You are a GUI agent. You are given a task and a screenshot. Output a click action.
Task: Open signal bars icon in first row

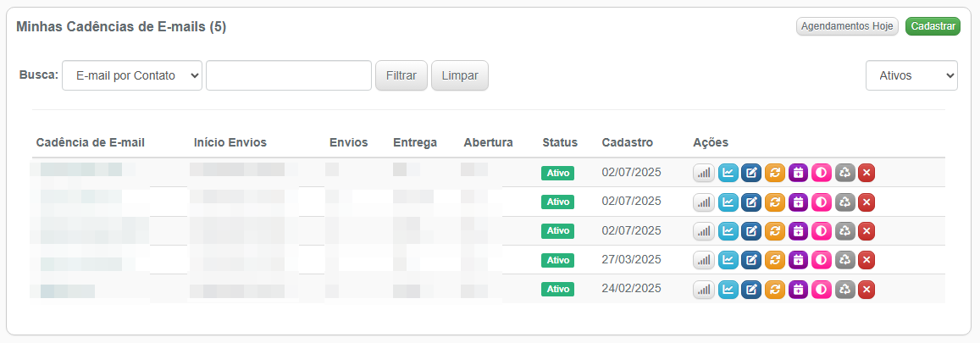tap(704, 174)
